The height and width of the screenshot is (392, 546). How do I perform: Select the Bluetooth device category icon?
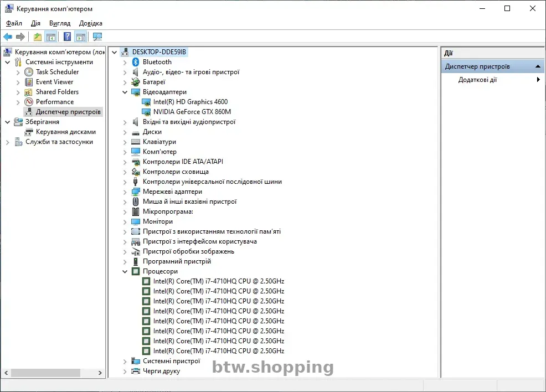pyautogui.click(x=136, y=62)
